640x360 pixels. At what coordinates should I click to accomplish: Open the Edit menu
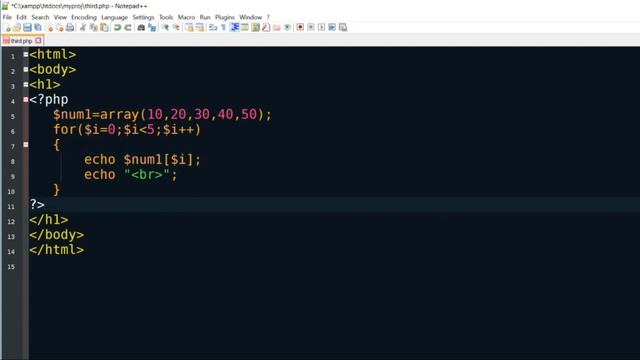click(x=21, y=17)
